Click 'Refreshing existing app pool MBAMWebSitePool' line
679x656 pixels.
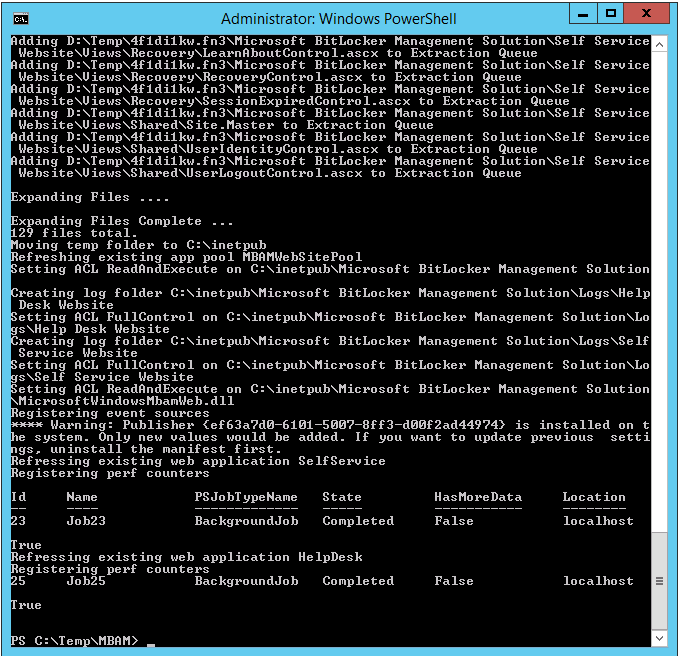pos(186,257)
